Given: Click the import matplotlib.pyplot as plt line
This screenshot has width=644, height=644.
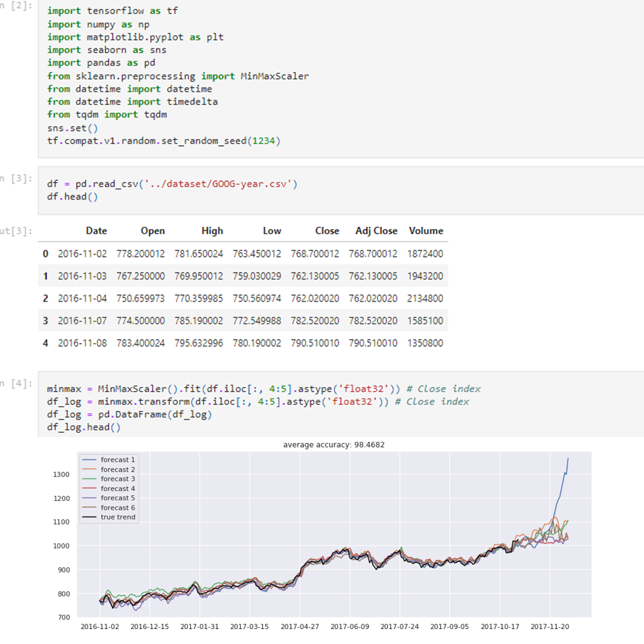Looking at the screenshot, I should coord(135,37).
